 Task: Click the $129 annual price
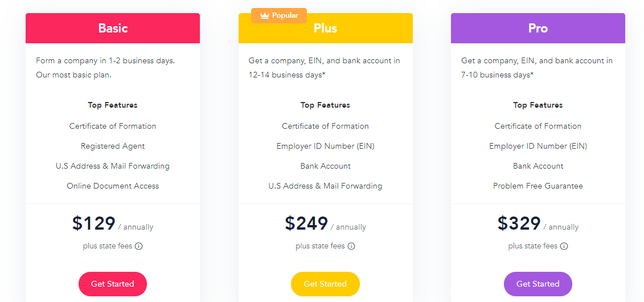(94, 223)
